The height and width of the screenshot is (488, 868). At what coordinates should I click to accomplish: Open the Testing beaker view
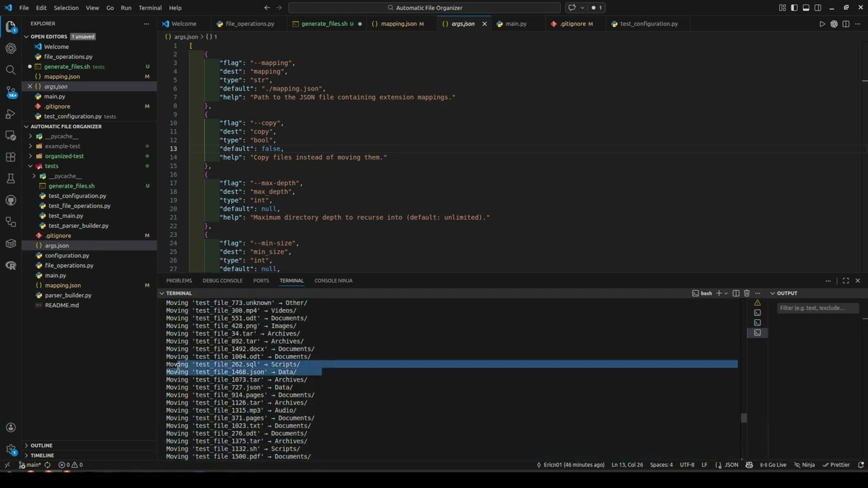(11, 178)
